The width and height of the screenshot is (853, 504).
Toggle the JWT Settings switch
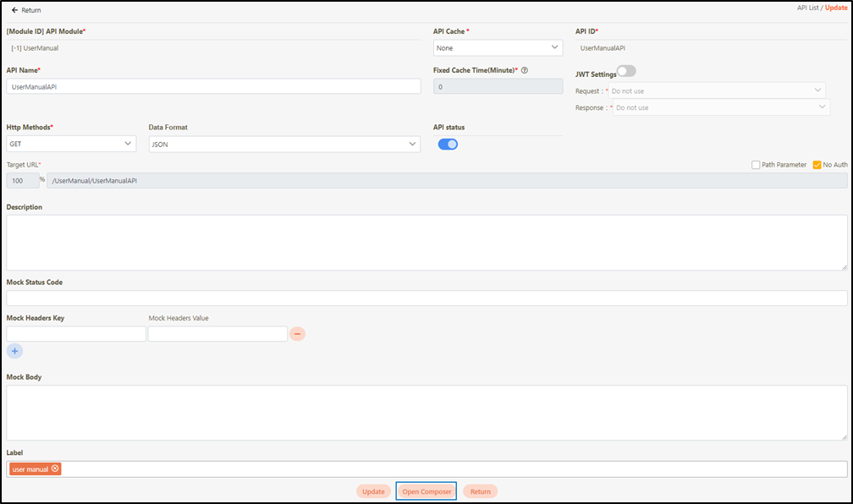[x=626, y=71]
